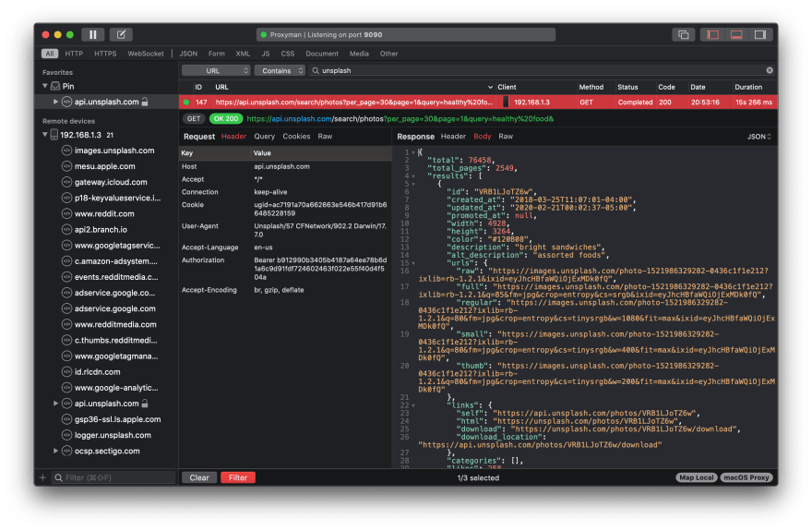Switch to request Cookies tab
The height and width of the screenshot is (531, 812).
pos(296,137)
